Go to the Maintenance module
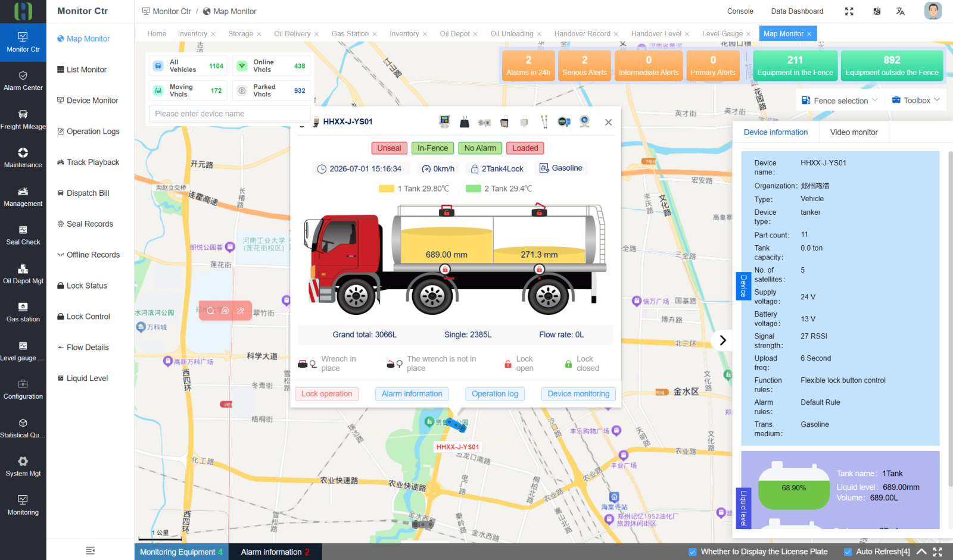953x560 pixels. click(23, 158)
